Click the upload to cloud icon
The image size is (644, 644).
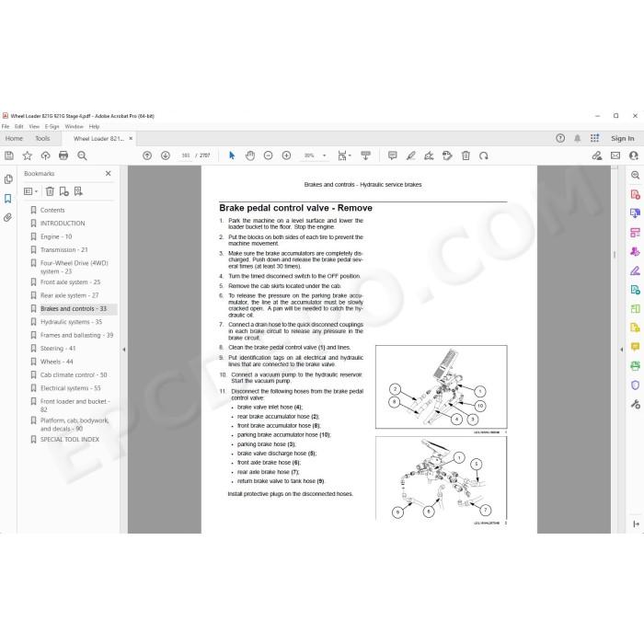(x=45, y=155)
